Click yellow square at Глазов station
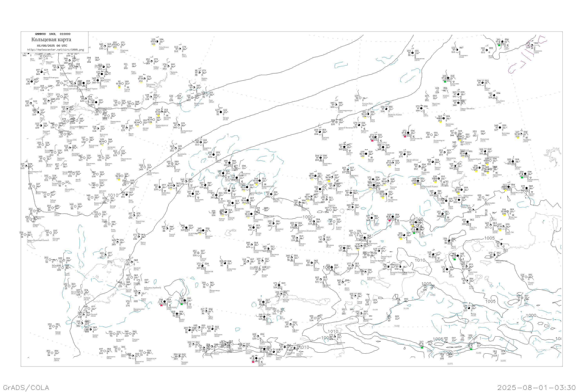 pyautogui.click(x=119, y=87)
